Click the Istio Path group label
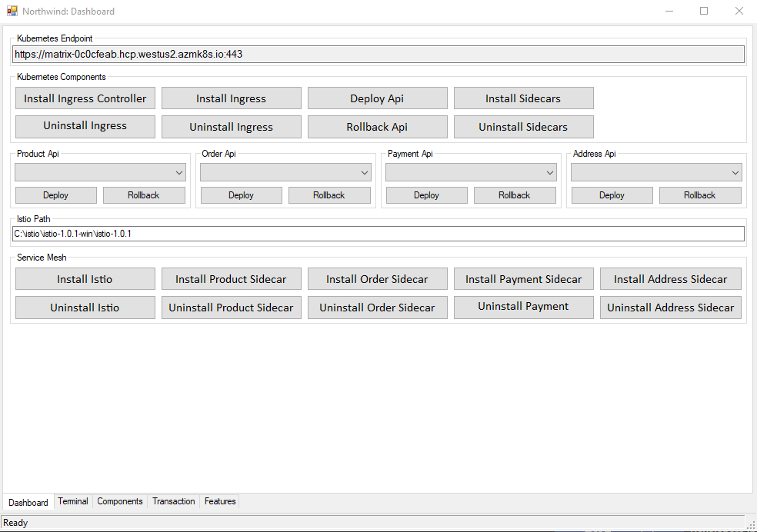 pos(33,219)
